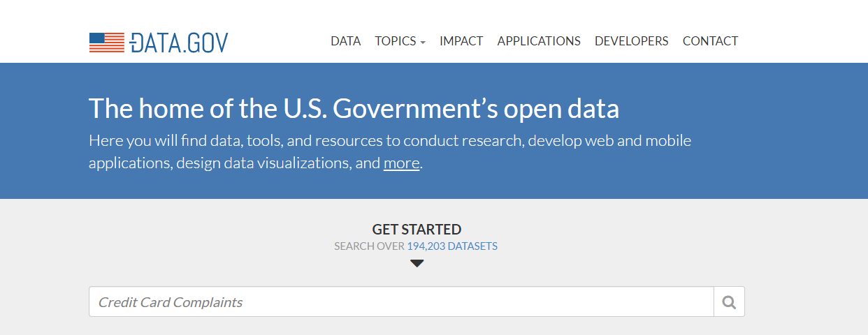
Task: Follow the underlined "more" link
Action: click(401, 163)
